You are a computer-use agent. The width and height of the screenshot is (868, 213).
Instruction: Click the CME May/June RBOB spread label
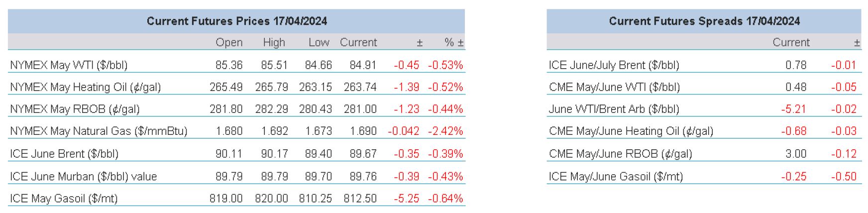tap(620, 154)
